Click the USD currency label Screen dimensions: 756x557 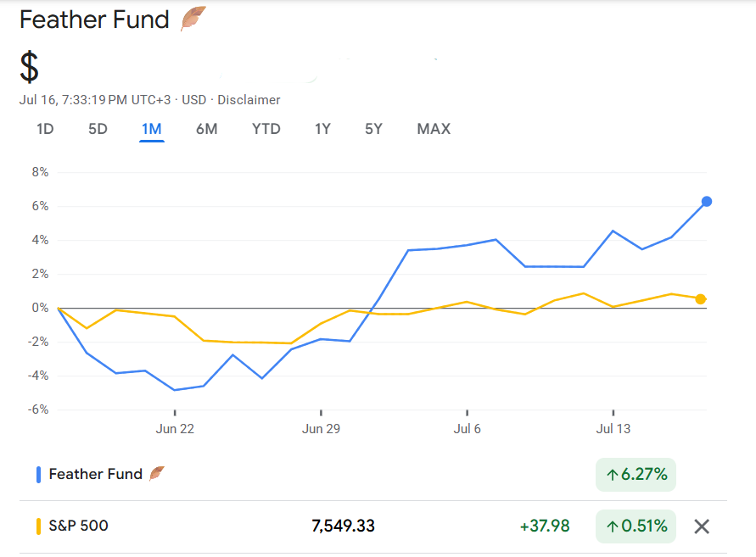pos(193,100)
